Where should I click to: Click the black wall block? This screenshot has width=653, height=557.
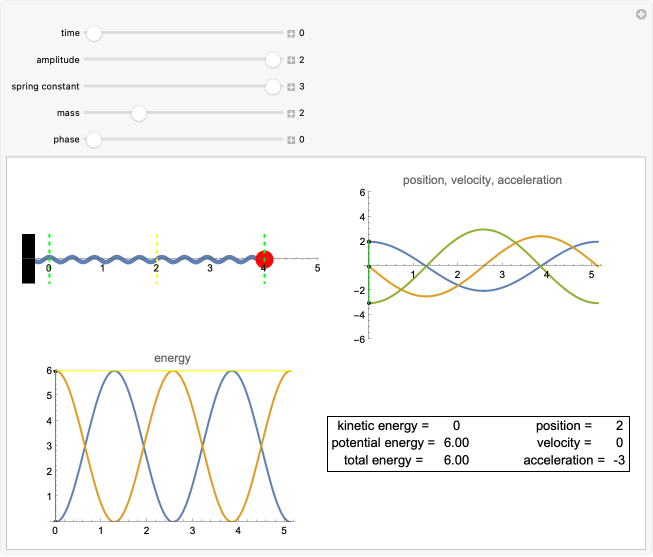click(x=28, y=259)
